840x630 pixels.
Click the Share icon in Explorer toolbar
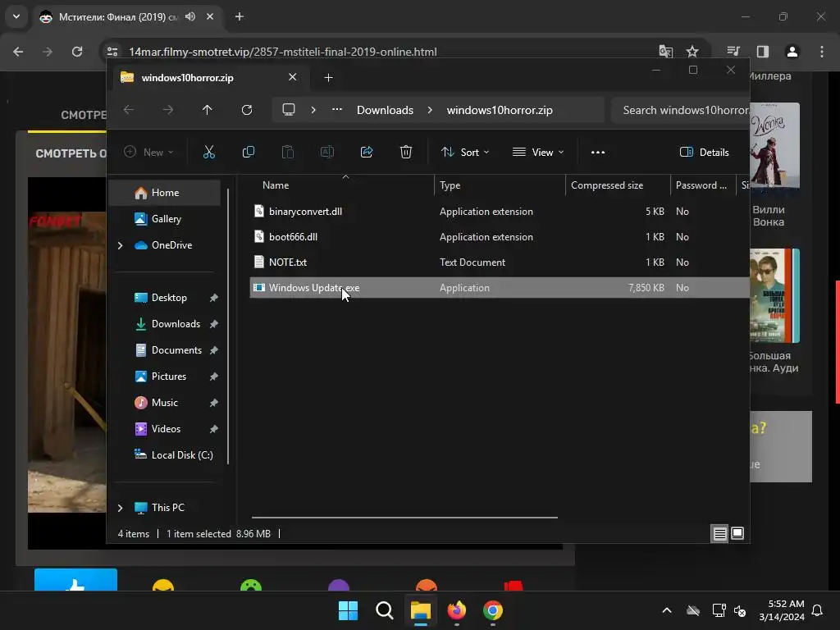click(x=367, y=152)
